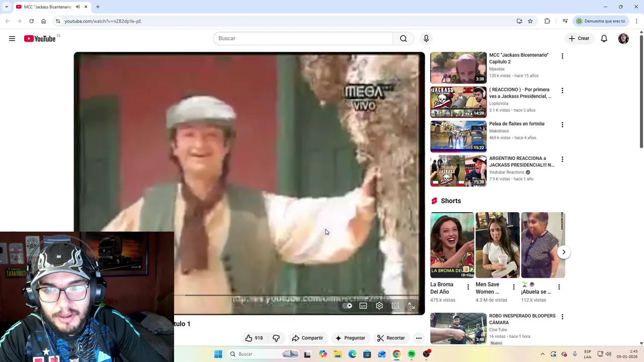The image size is (644, 362).
Task: Click the search magnifier button
Action: (404, 39)
